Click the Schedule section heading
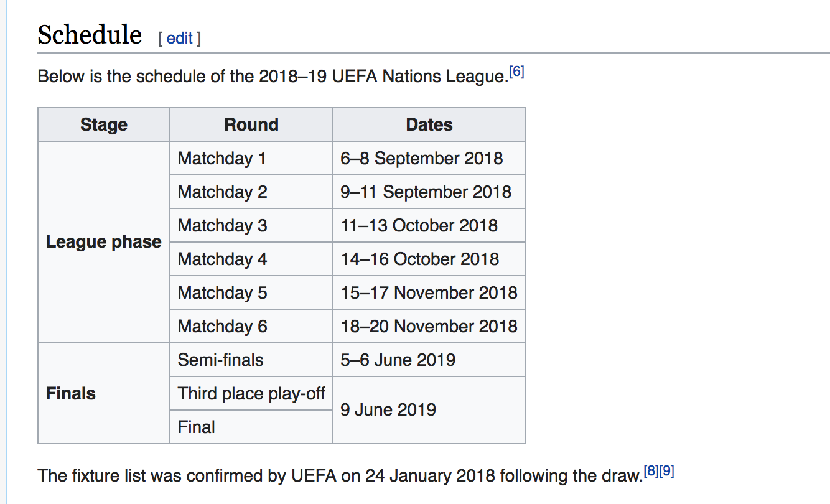The image size is (830, 504). click(x=90, y=35)
